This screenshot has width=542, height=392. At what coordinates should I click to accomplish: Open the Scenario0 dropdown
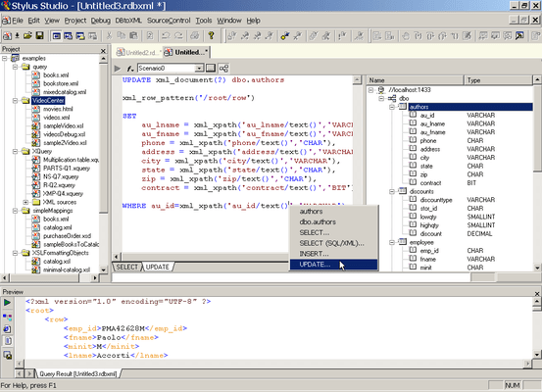[x=199, y=68]
